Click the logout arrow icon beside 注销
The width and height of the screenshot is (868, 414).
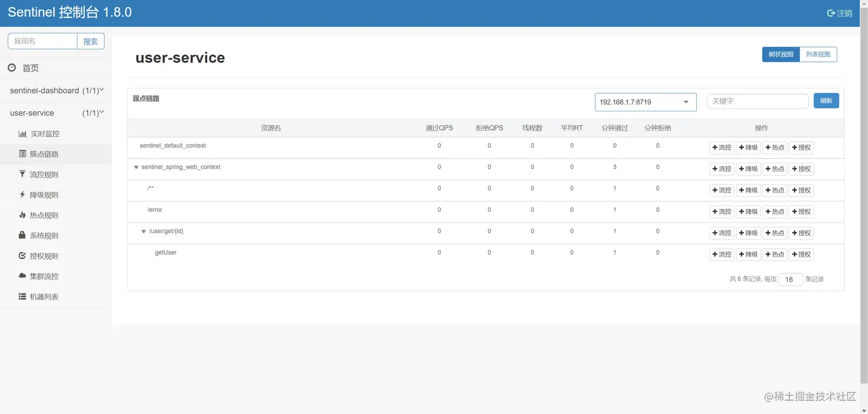[831, 13]
